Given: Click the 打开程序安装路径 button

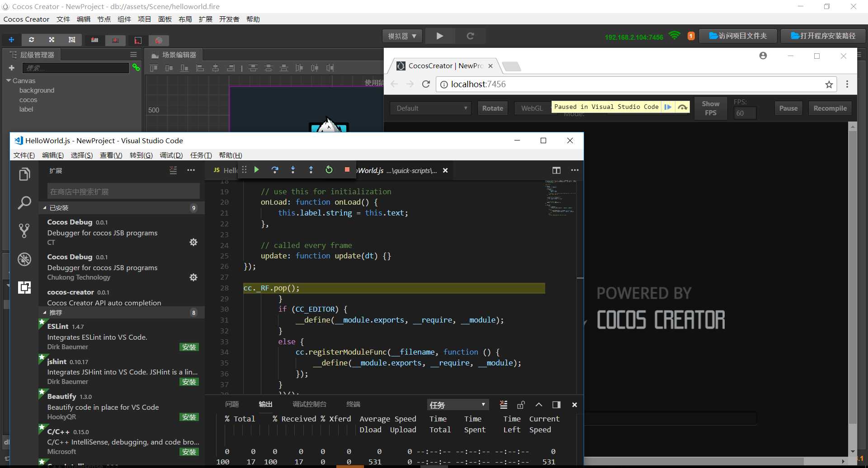Looking at the screenshot, I should (823, 36).
